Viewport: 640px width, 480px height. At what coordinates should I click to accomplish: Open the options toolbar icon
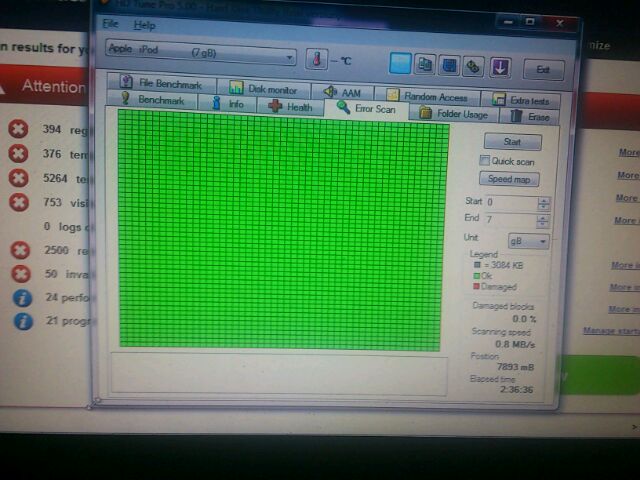tap(474, 67)
